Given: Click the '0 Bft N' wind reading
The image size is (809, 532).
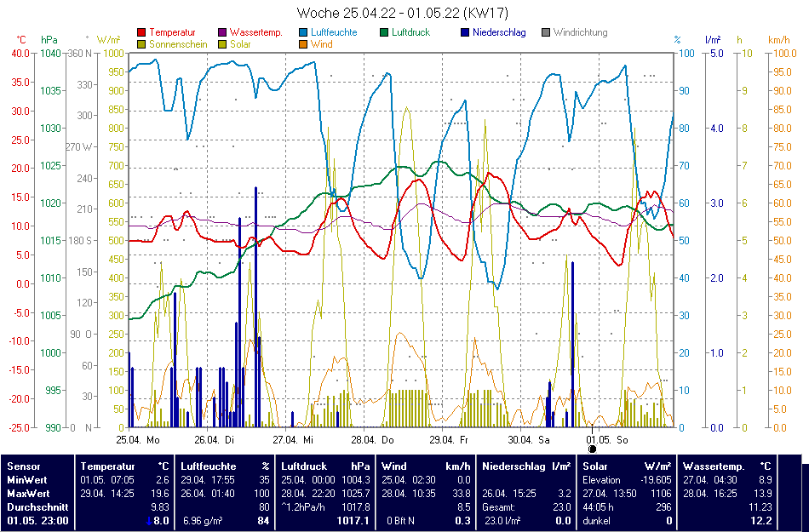Looking at the screenshot, I should (401, 521).
